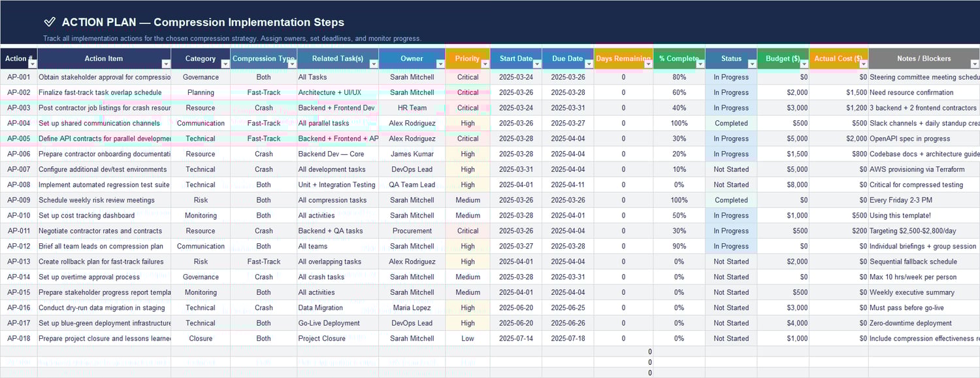
Task: Click the Completed status cell for AP-004
Action: [x=730, y=123]
